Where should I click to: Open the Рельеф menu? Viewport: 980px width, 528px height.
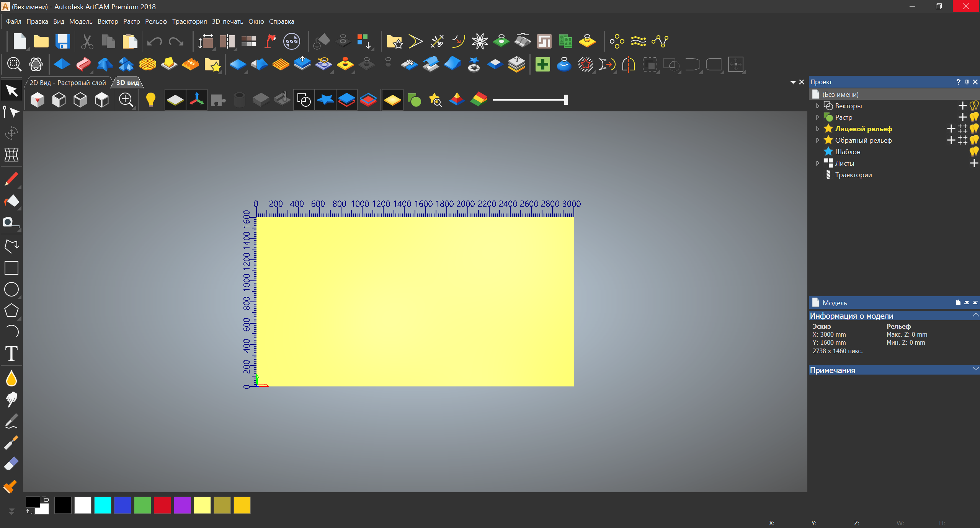pyautogui.click(x=156, y=21)
